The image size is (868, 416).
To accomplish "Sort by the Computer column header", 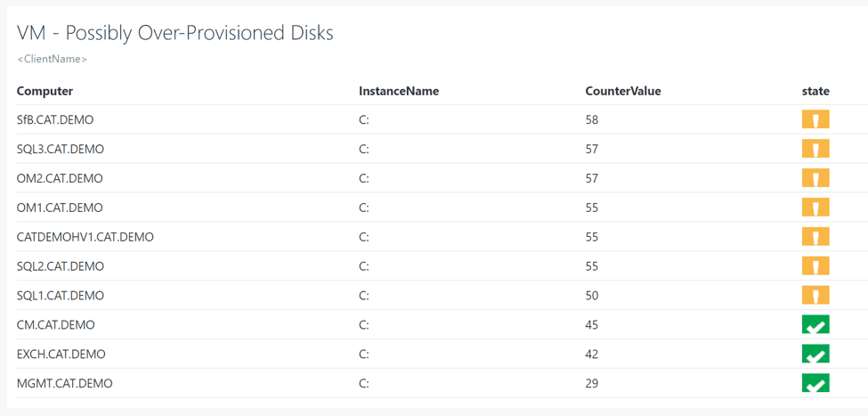I will (45, 91).
